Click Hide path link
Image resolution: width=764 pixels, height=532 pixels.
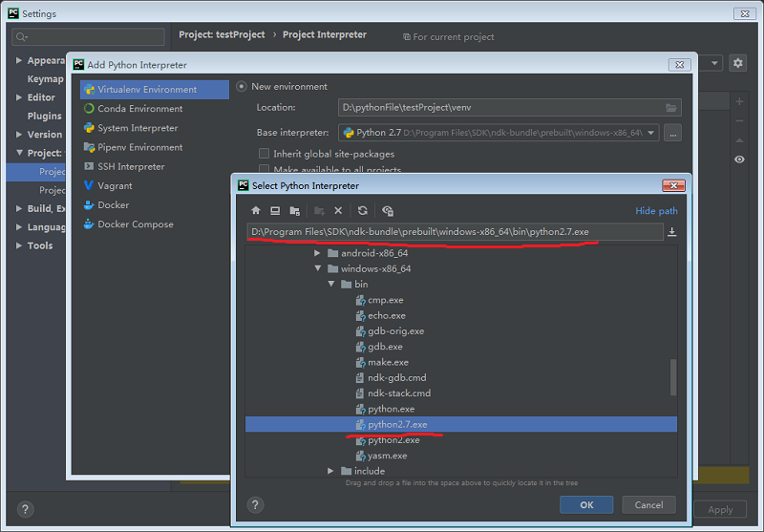[656, 211]
